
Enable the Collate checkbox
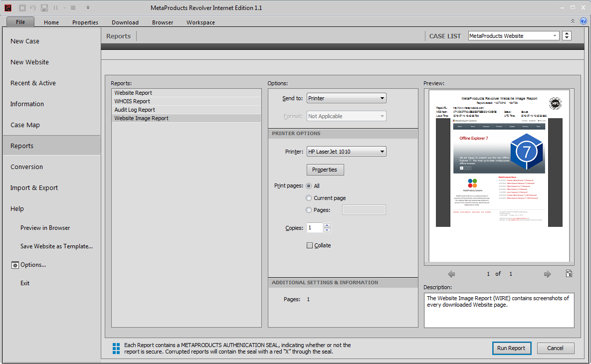pyautogui.click(x=310, y=245)
